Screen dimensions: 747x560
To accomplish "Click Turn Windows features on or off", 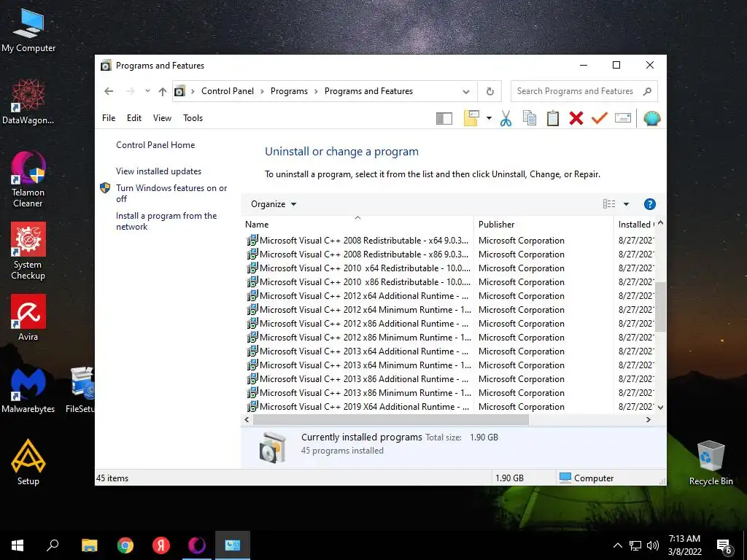I will 171,193.
